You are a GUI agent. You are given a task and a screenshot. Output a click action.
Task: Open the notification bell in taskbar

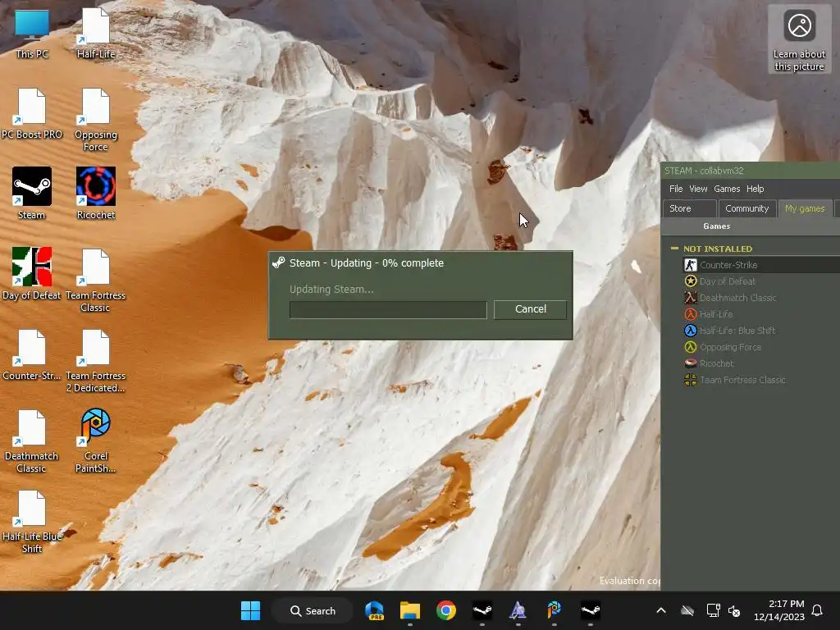point(817,610)
